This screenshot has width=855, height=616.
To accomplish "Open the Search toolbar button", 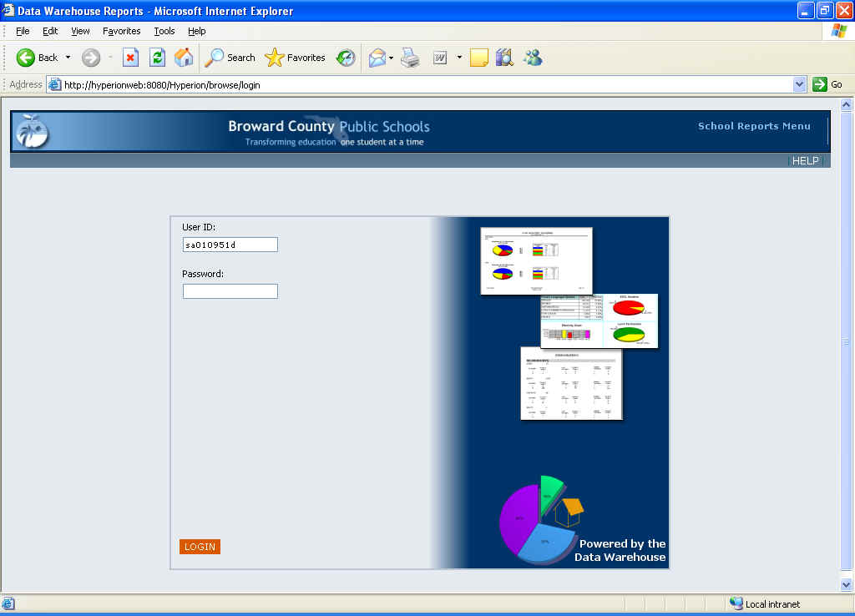I will point(230,58).
